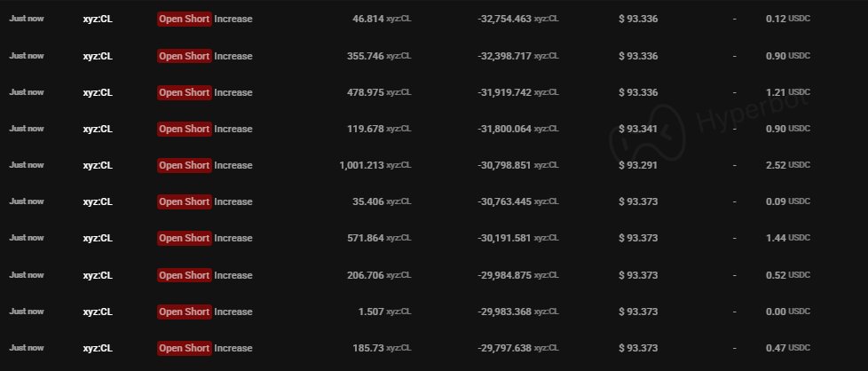Viewport: 868px width, 371px height.
Task: Click the position value -32,754.463 xyz:CL
Action: click(x=518, y=19)
